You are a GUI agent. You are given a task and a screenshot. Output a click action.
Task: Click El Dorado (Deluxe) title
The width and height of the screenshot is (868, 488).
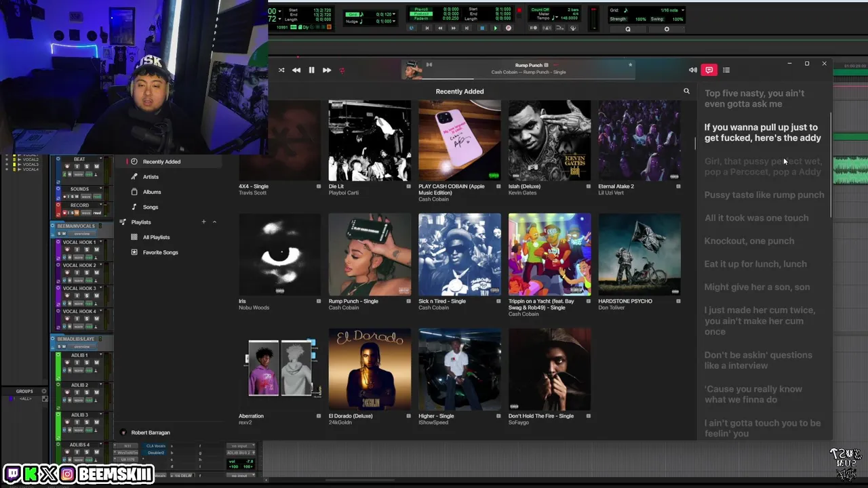tap(351, 416)
